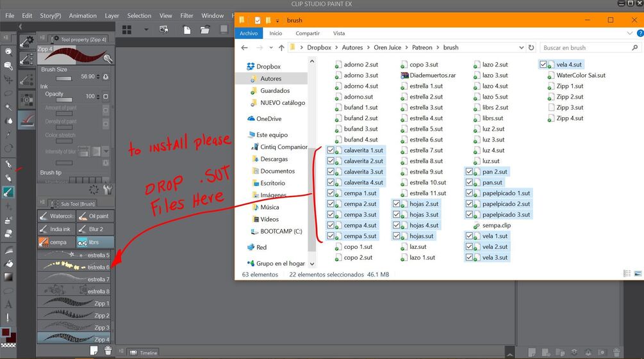Adjust the Opacity slider
This screenshot has height=359, width=644.
point(63,100)
